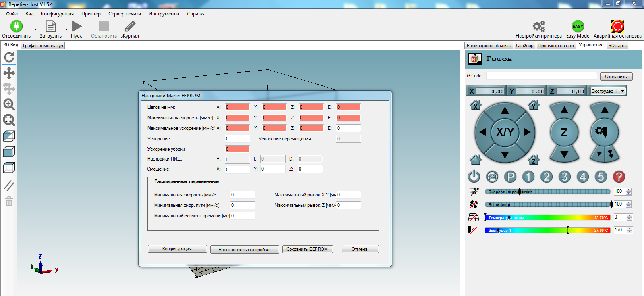This screenshot has width=644, height=296.
Task: Click the G-Code input field
Action: [x=541, y=76]
